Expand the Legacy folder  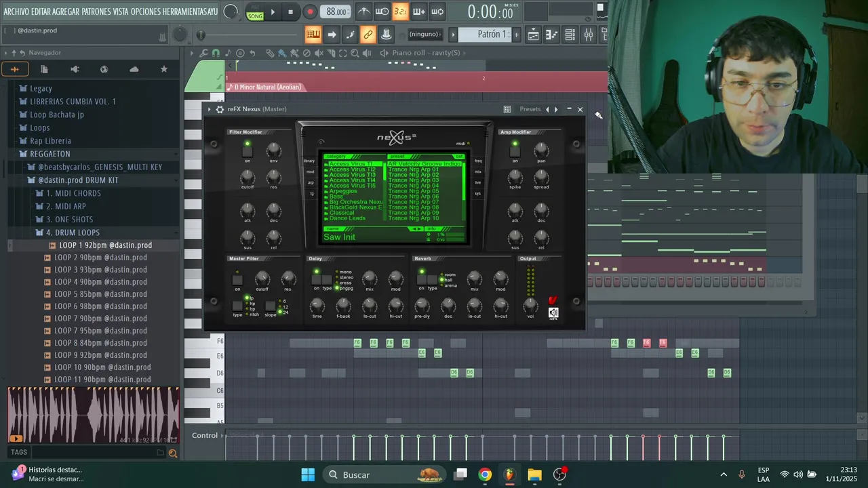pyautogui.click(x=41, y=88)
